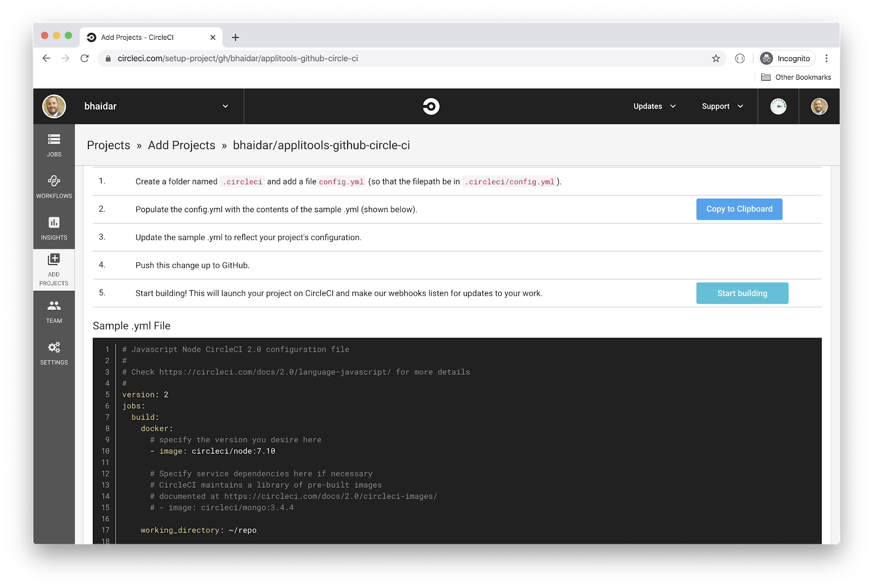Click the CircleCI logo in header
The width and height of the screenshot is (873, 588).
431,106
